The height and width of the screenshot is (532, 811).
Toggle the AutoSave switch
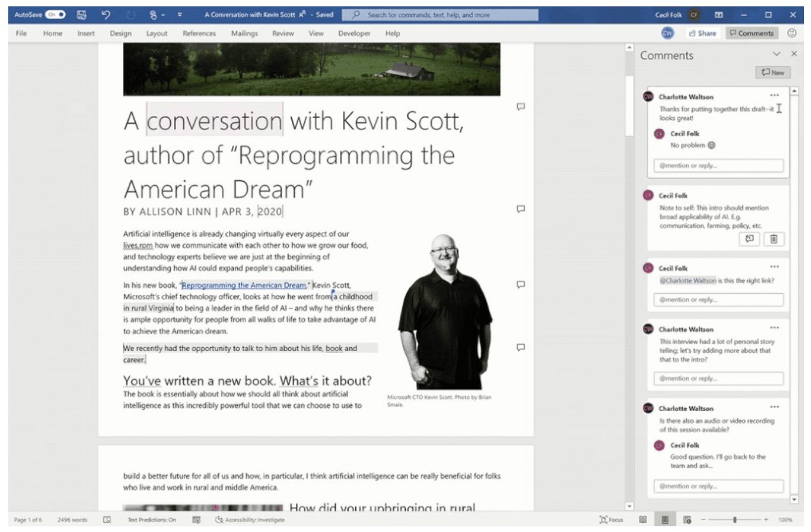coord(54,15)
